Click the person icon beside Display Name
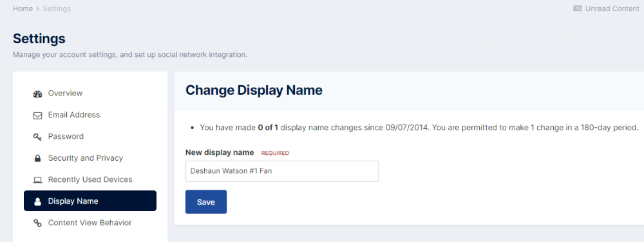The width and height of the screenshot is (644, 242). pyautogui.click(x=37, y=201)
